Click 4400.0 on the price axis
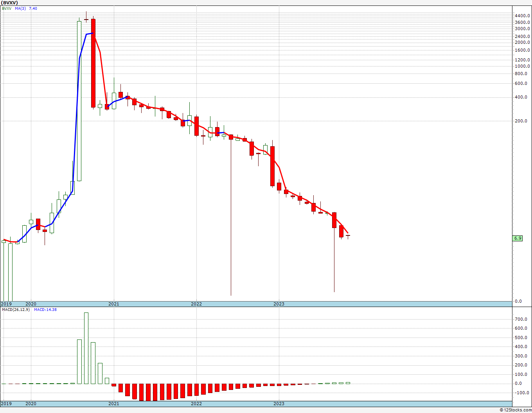 point(523,16)
